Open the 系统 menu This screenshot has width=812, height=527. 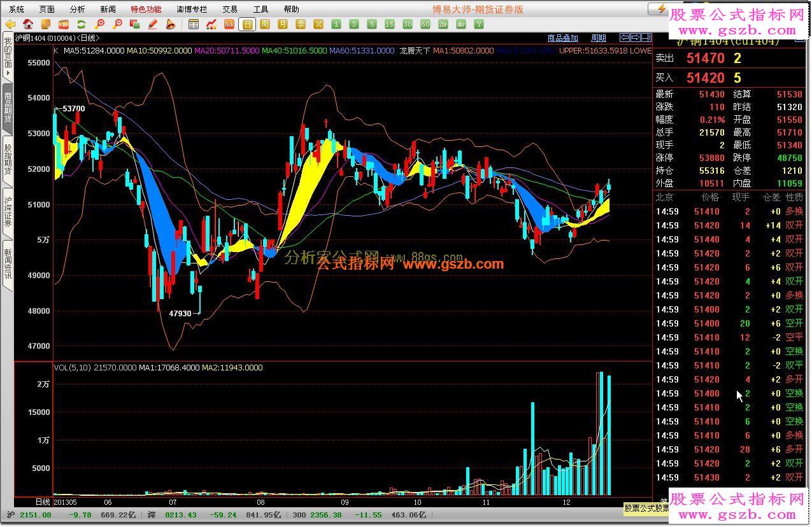[x=17, y=9]
